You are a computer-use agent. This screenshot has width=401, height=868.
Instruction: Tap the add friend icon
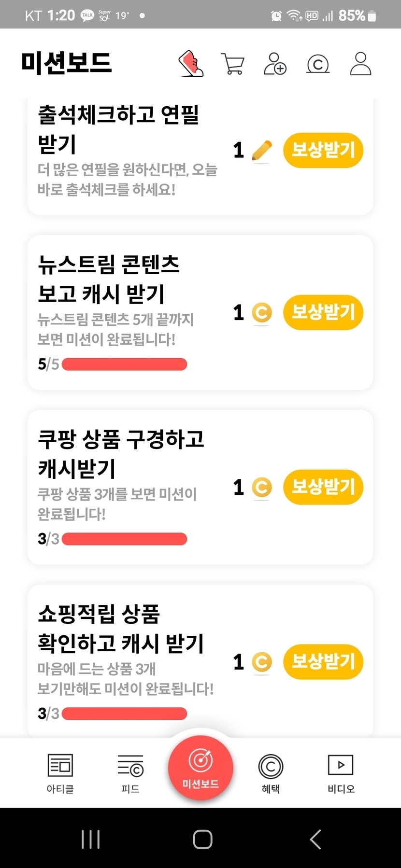[275, 64]
